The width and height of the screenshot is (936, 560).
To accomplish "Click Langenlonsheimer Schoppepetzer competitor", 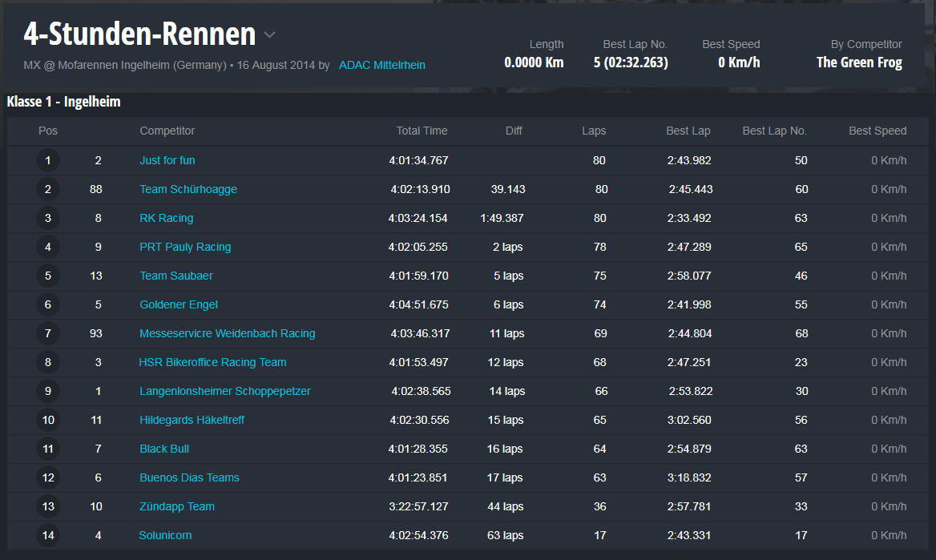I will tap(225, 391).
